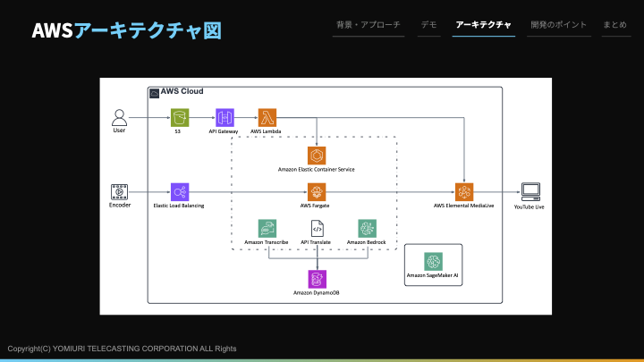
Task: Click the AWS Elemental MediaLive icon
Action: click(464, 191)
